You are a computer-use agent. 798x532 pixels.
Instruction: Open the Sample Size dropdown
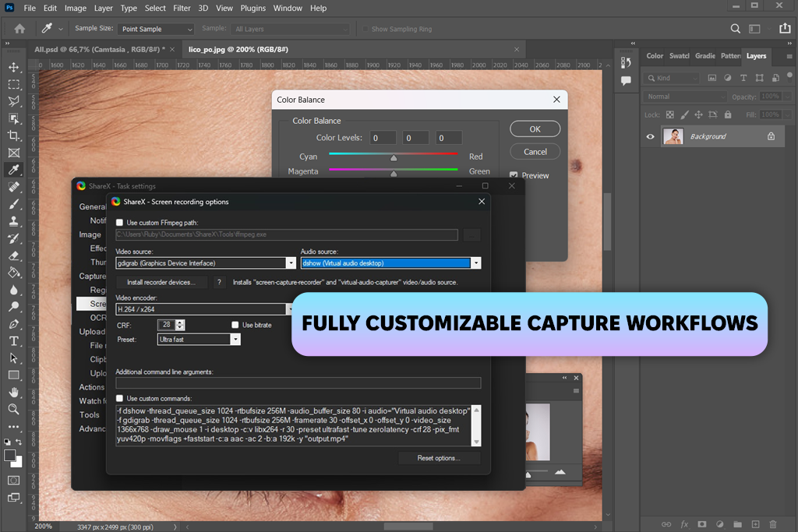pyautogui.click(x=156, y=29)
